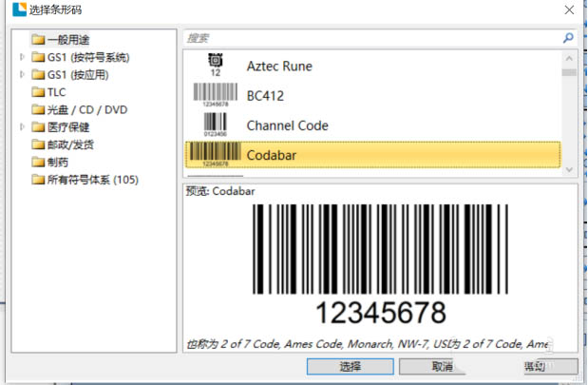The image size is (588, 385).
Task: Click the app logo in title bar
Action: pos(20,10)
